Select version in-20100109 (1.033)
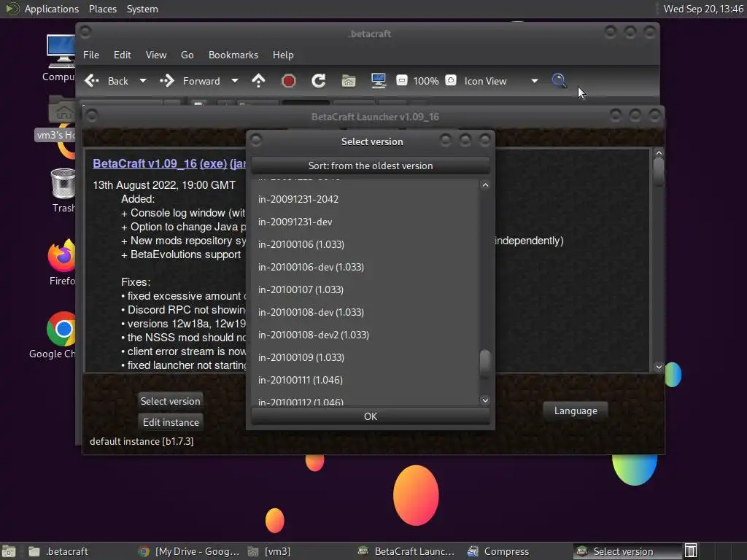 click(x=365, y=357)
